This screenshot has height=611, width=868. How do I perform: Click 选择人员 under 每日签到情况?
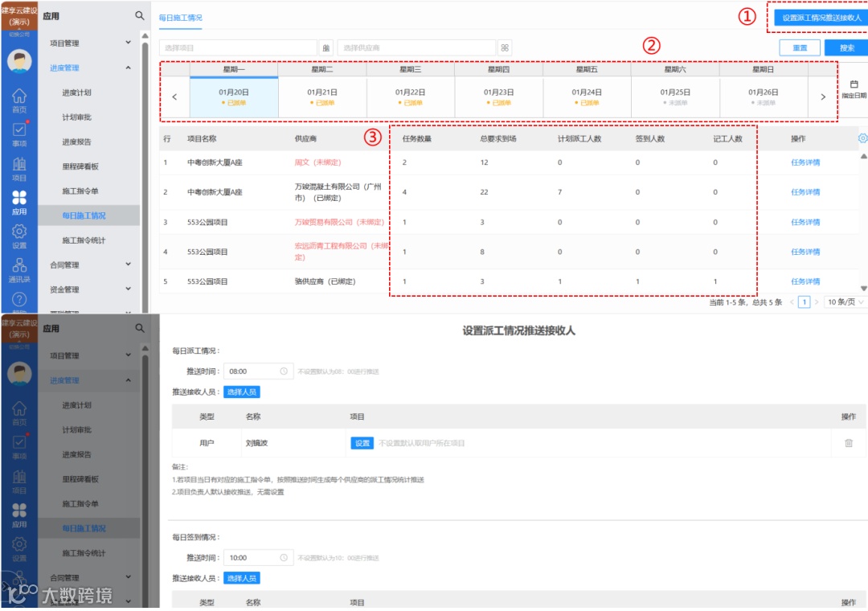click(x=242, y=578)
